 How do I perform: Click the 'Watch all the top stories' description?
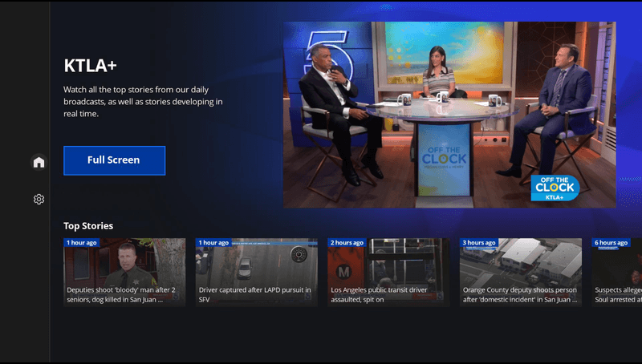pos(143,102)
